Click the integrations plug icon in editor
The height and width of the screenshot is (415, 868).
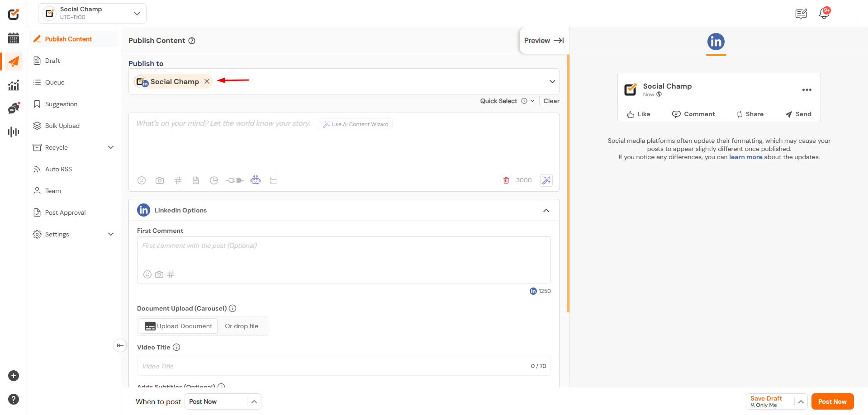(x=235, y=180)
